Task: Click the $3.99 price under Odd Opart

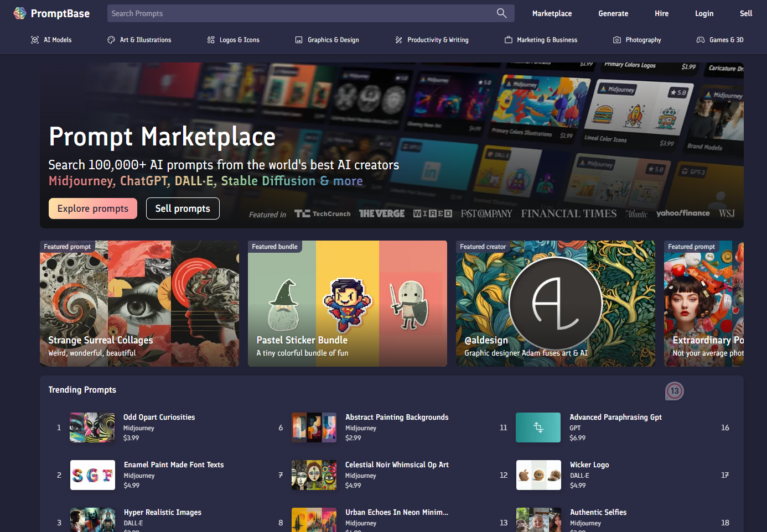Action: pos(131,438)
